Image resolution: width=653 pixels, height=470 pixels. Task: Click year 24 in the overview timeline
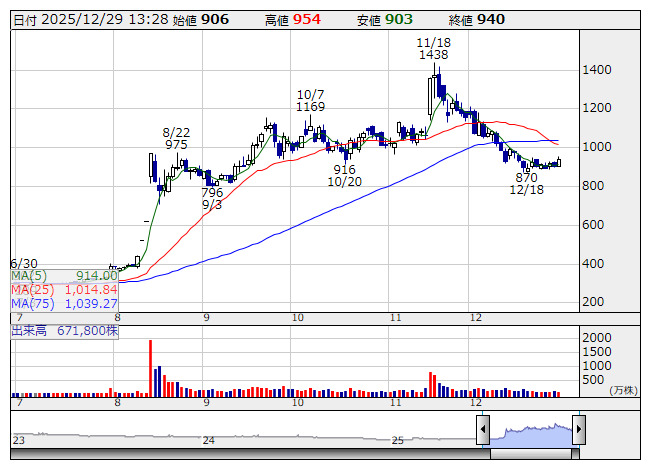click(x=209, y=440)
